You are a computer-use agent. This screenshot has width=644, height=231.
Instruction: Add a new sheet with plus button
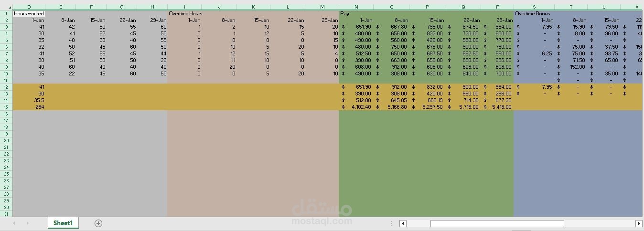[x=98, y=223]
